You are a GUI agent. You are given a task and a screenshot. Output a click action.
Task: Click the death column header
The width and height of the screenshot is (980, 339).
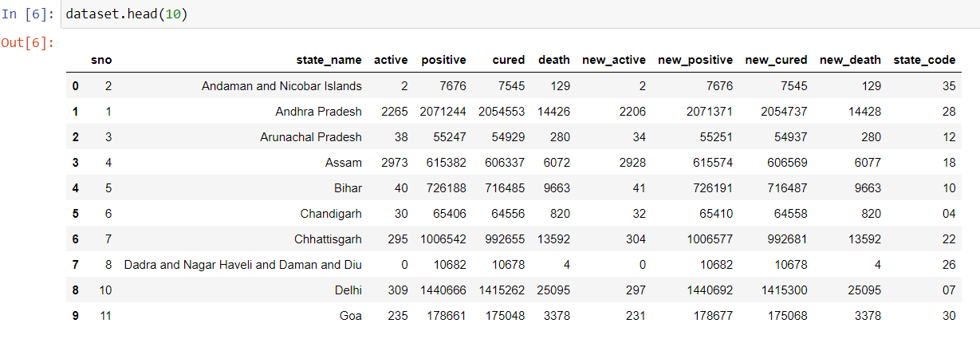554,60
